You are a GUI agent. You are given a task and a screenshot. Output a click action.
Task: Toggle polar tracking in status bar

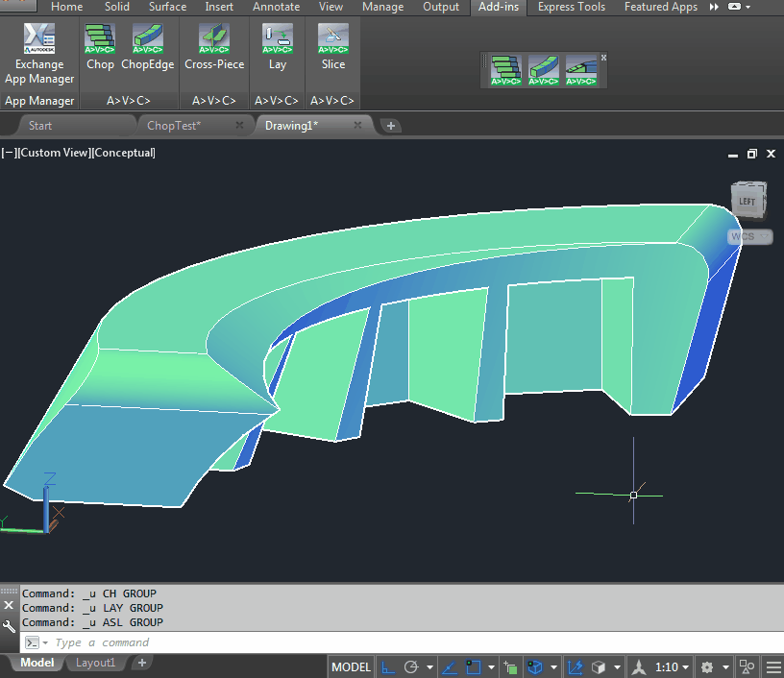point(411,667)
